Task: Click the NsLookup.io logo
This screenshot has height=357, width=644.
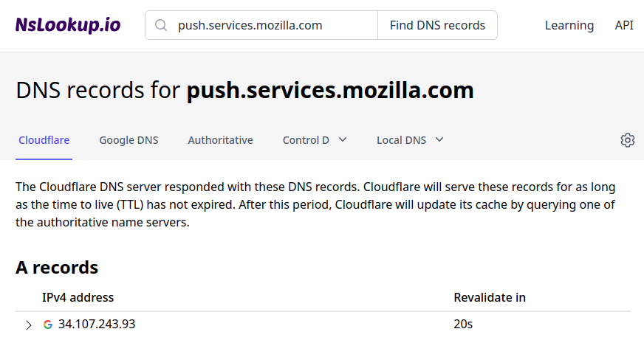Action: [x=68, y=25]
